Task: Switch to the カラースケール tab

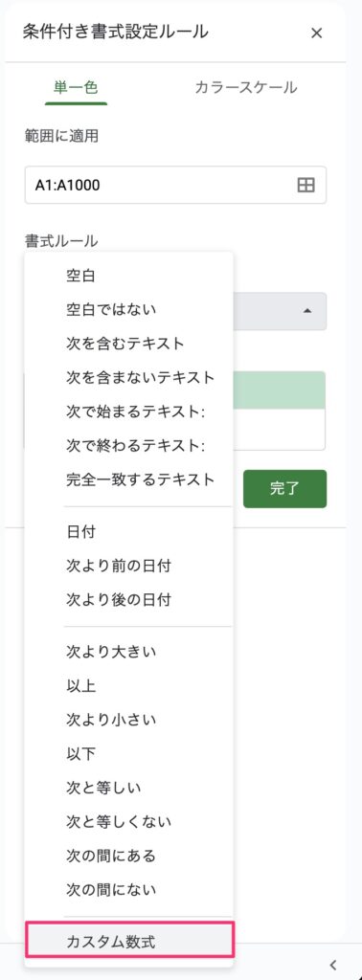Action: [246, 87]
